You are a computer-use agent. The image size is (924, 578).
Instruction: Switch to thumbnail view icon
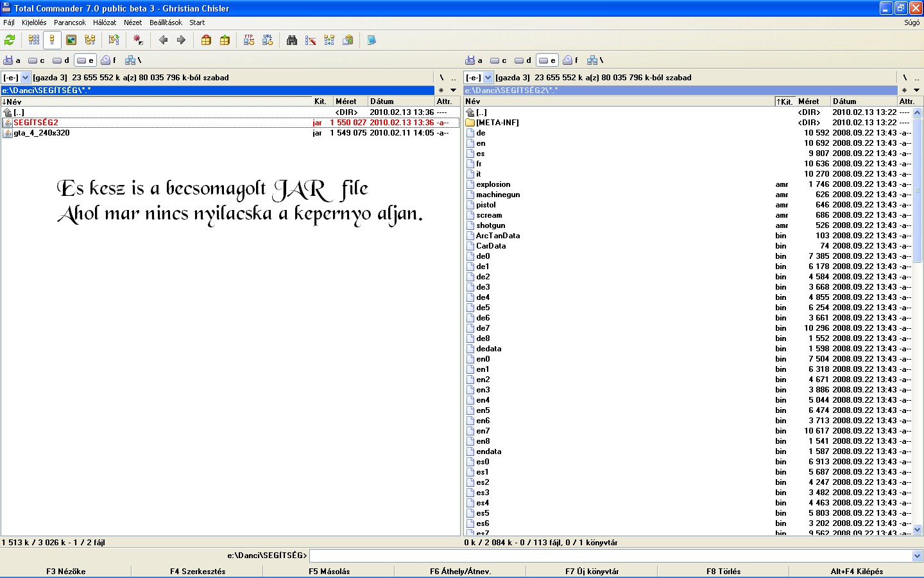point(71,40)
